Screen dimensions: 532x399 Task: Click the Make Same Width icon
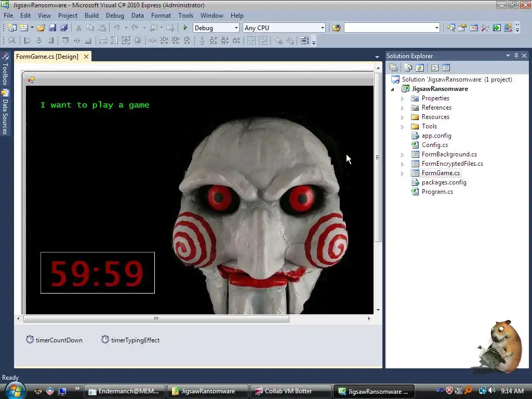(x=103, y=41)
